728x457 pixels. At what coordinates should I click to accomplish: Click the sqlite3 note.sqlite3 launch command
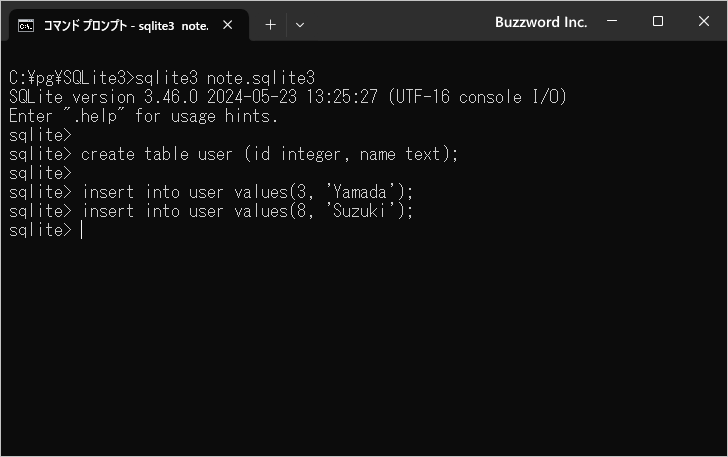pyautogui.click(x=225, y=78)
